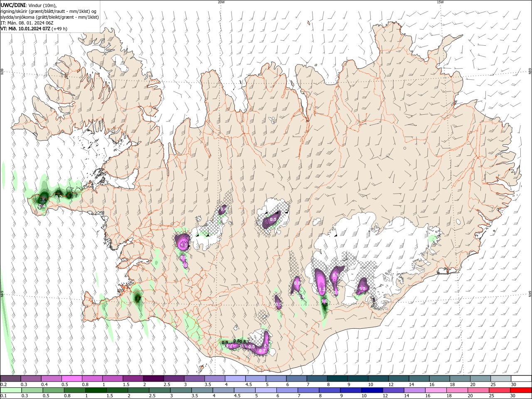The height and width of the screenshot is (399, 532).
Task: Click the '0.1' label under the lower legend row
Action: coord(3,396)
